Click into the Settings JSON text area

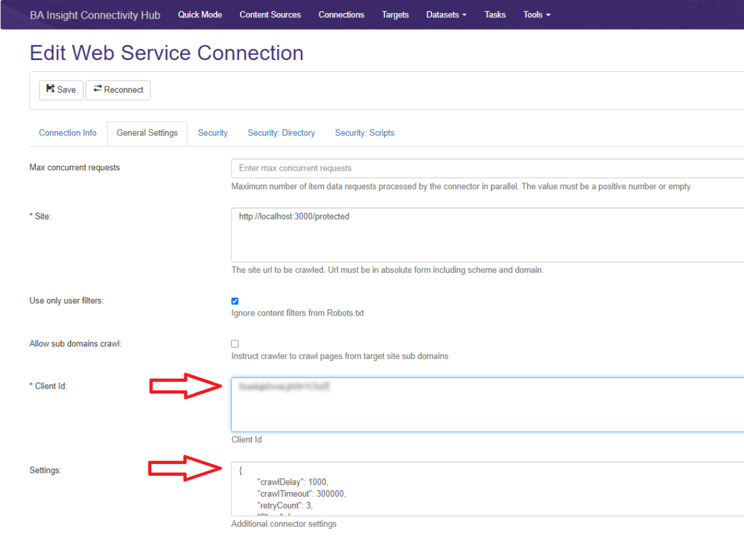pos(487,488)
